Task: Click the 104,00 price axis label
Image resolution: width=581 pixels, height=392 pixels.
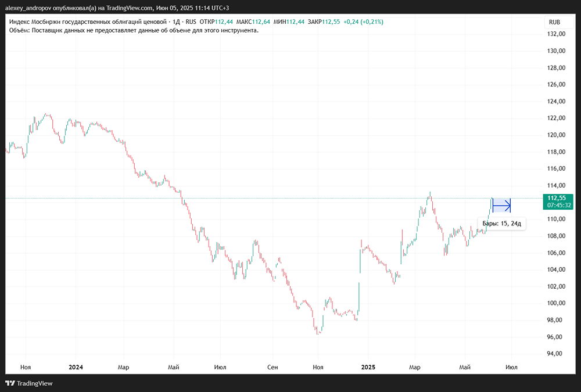Action: tap(556, 269)
